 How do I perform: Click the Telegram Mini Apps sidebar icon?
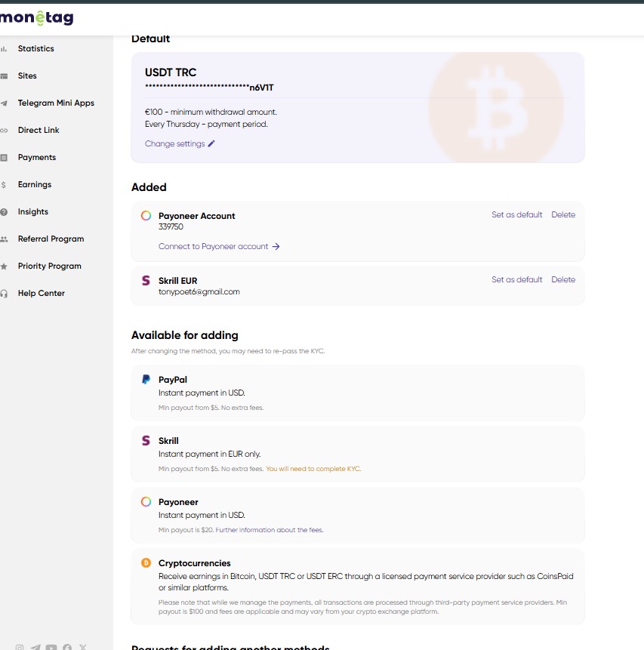click(4, 103)
